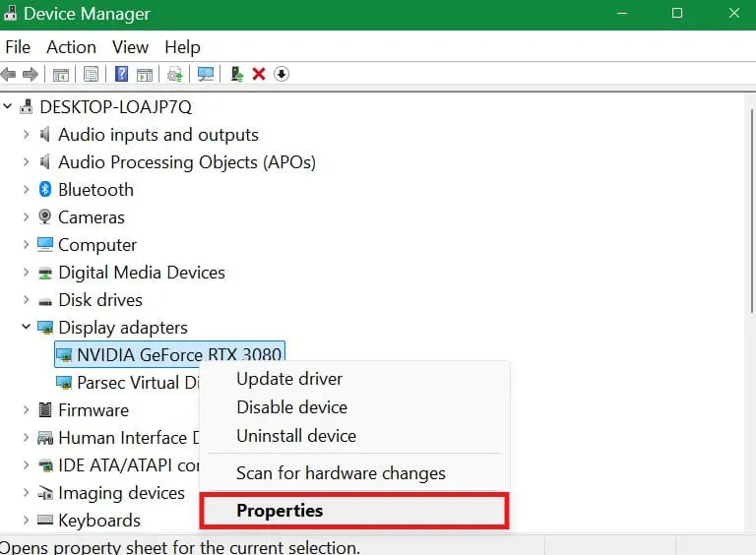Expand the Cameras category
756x555 pixels.
click(26, 216)
